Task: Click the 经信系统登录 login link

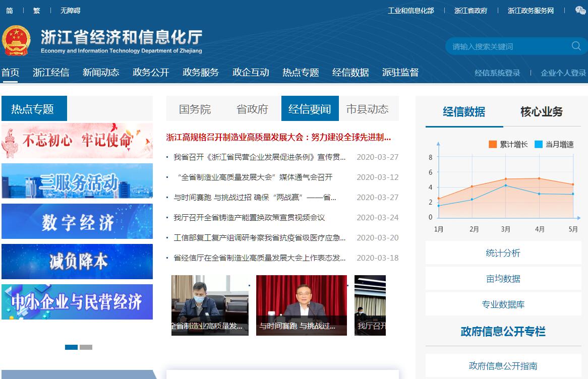Action: point(497,73)
